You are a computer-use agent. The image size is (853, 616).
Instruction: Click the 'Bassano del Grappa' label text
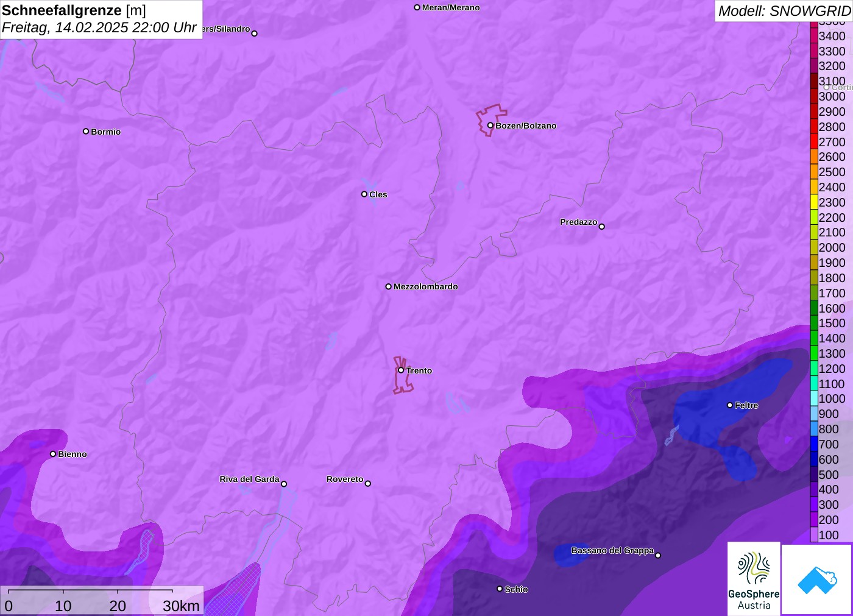[612, 550]
